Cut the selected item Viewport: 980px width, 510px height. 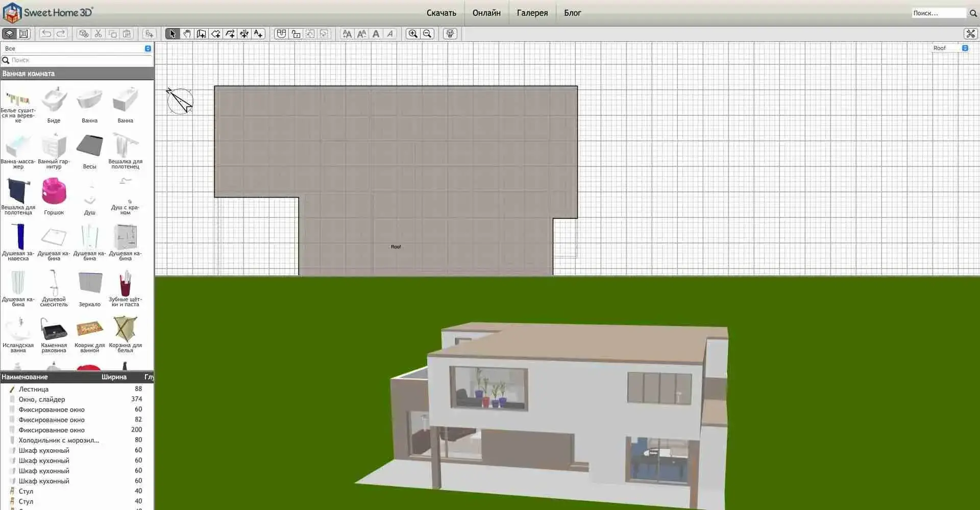[98, 34]
